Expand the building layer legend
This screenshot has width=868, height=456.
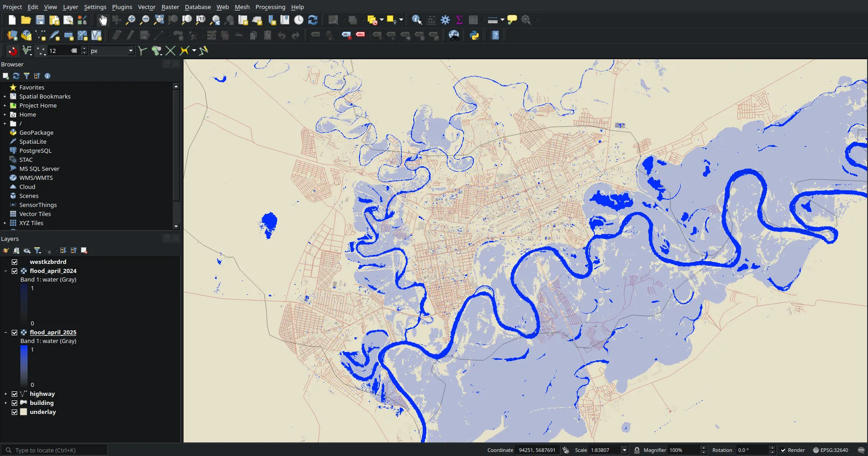tap(5, 403)
